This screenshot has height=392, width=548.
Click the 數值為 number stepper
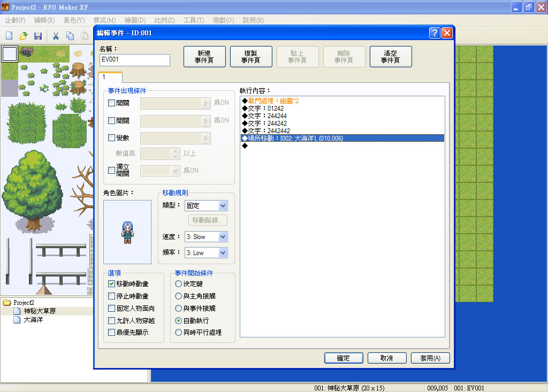(176, 153)
